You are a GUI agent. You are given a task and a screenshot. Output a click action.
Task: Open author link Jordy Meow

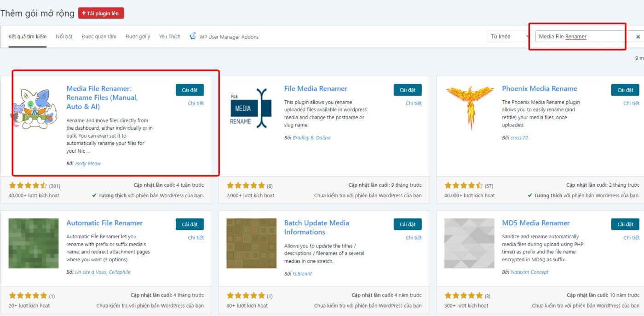87,163
